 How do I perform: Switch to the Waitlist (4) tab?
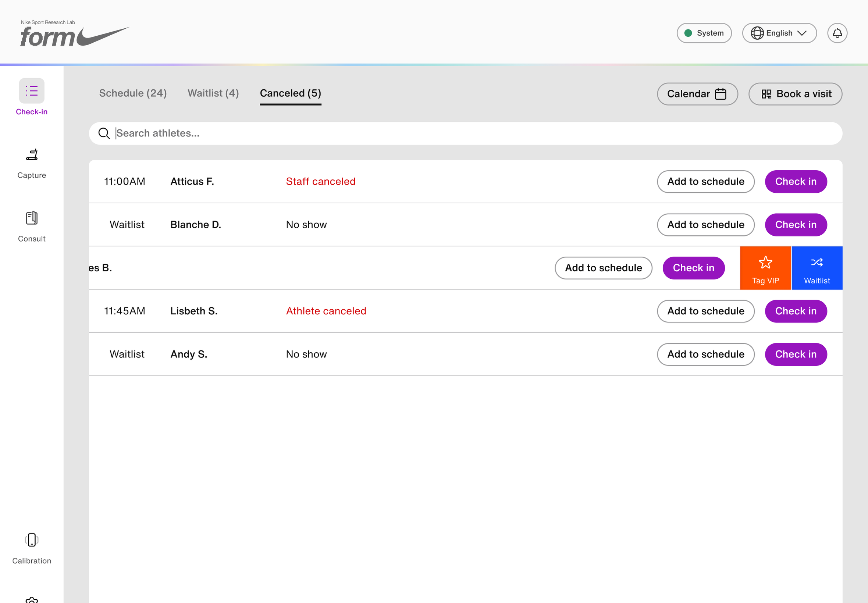tap(213, 93)
